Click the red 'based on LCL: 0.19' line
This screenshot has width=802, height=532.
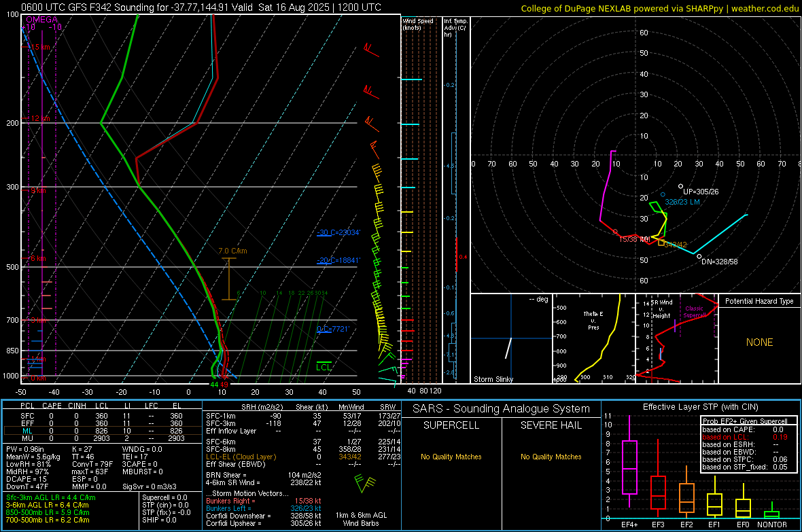point(745,437)
